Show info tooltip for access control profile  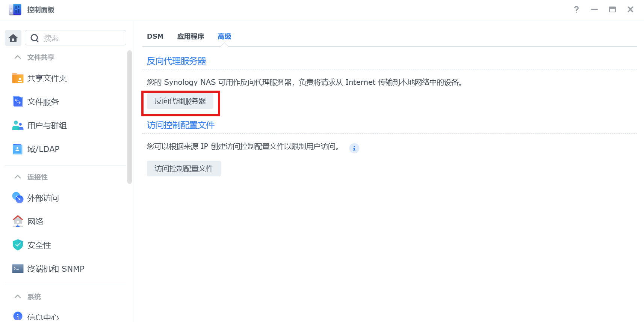pyautogui.click(x=354, y=148)
